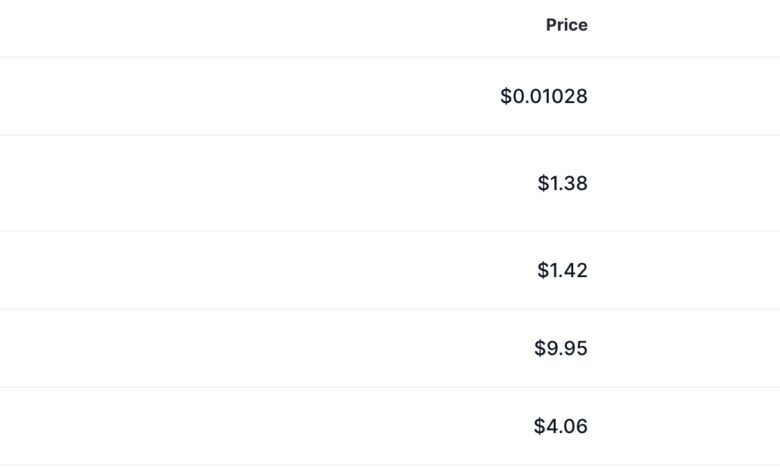The width and height of the screenshot is (780, 470).
Task: Click blank space right of $0.01028
Action: [x=690, y=97]
